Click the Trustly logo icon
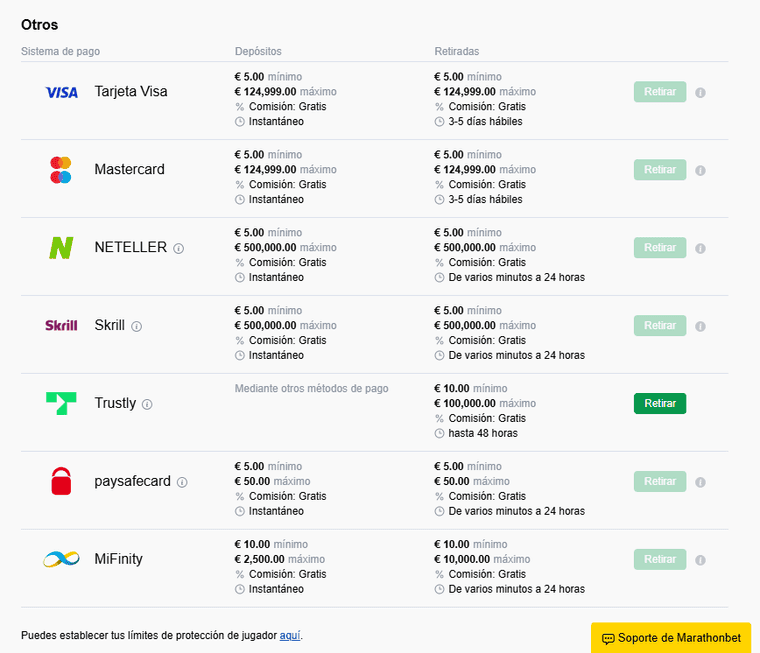Viewport: 760px width, 653px height. tap(61, 404)
